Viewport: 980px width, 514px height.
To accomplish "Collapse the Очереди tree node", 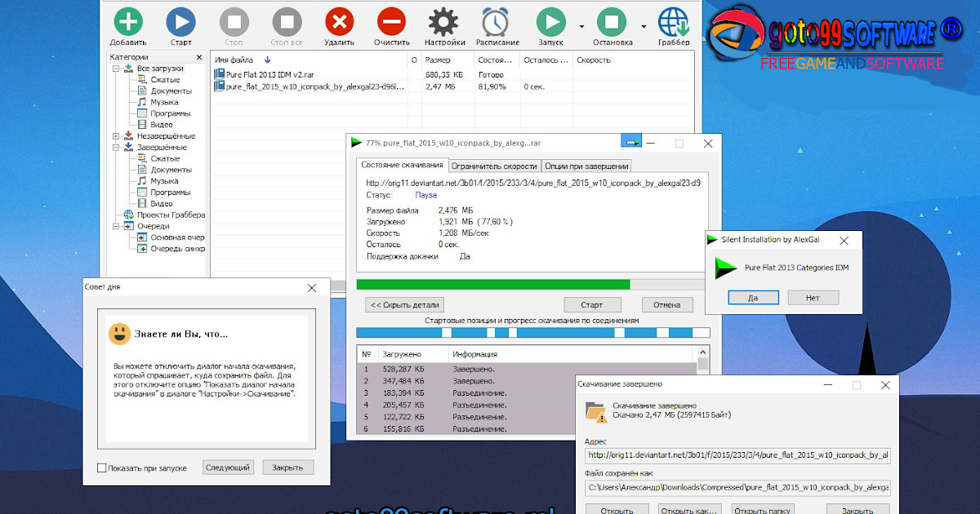I will point(116,226).
